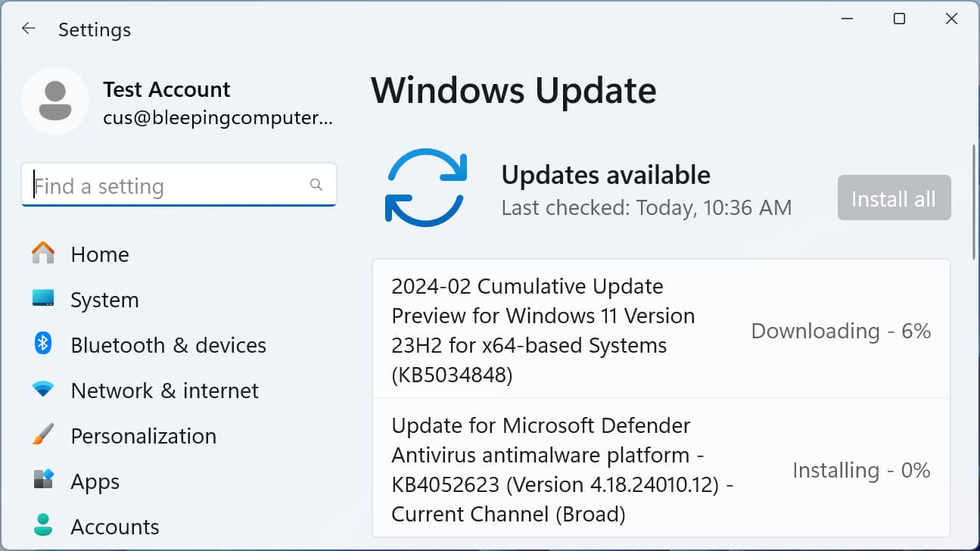
Task: Open Network & internet settings
Action: pos(165,391)
